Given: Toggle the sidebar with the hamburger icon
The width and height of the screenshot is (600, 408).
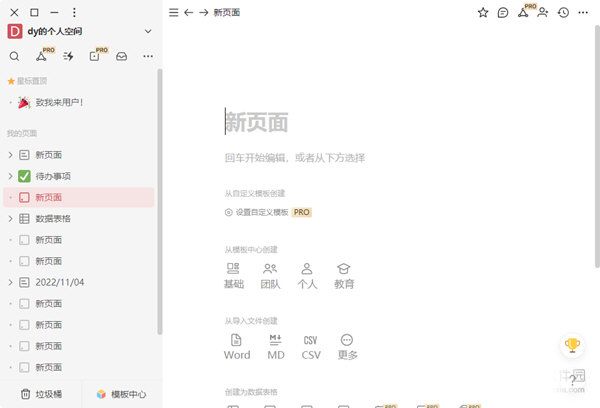Looking at the screenshot, I should (173, 13).
